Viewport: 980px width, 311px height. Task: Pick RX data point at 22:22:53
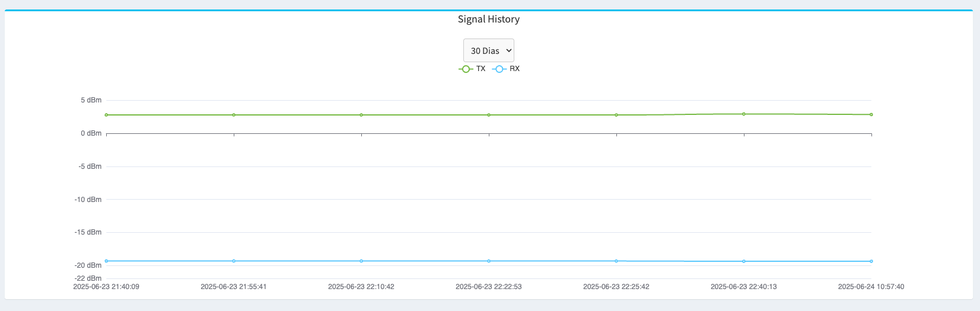(x=489, y=261)
